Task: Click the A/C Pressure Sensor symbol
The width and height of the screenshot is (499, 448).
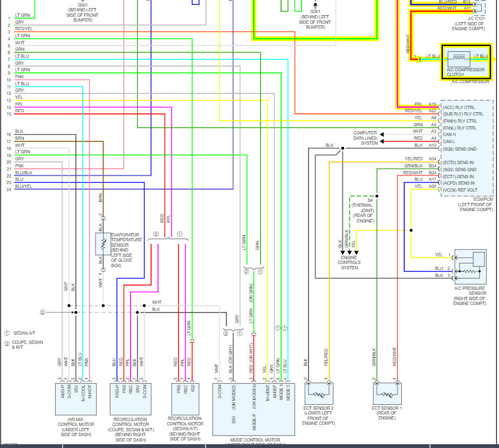Action: coord(470,267)
